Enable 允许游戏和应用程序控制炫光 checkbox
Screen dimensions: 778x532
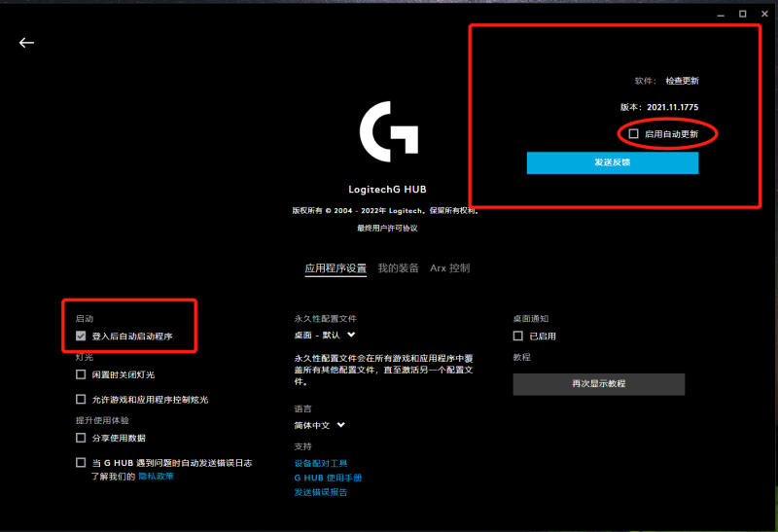coord(81,399)
